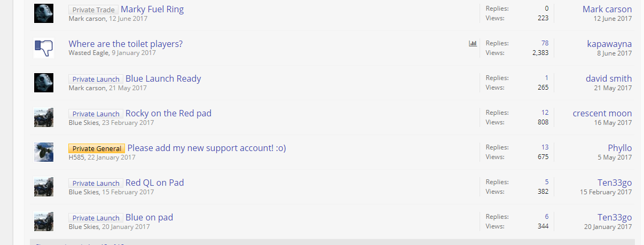Select the yellow Private General prefix tag
This screenshot has height=245, width=644.
tap(97, 148)
